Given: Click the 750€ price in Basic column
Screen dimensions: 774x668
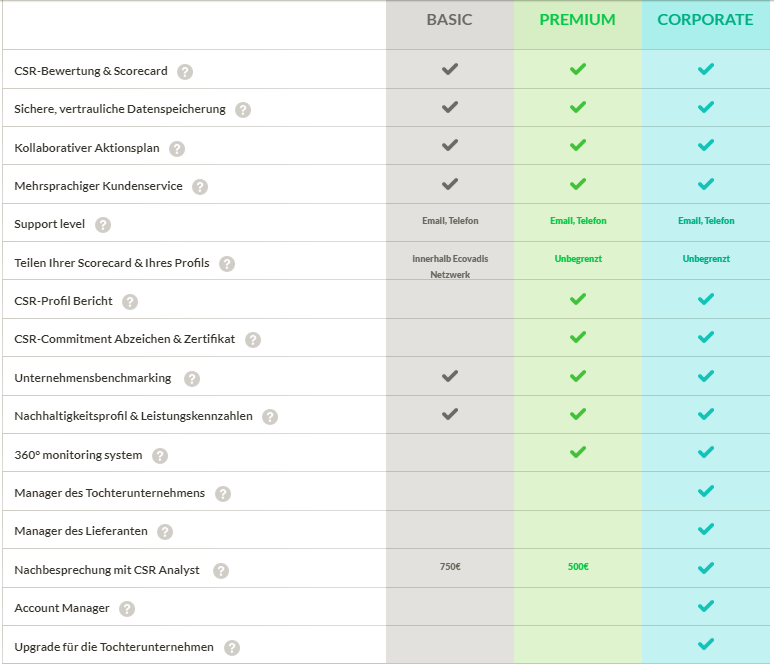Looking at the screenshot, I should (x=450, y=567).
